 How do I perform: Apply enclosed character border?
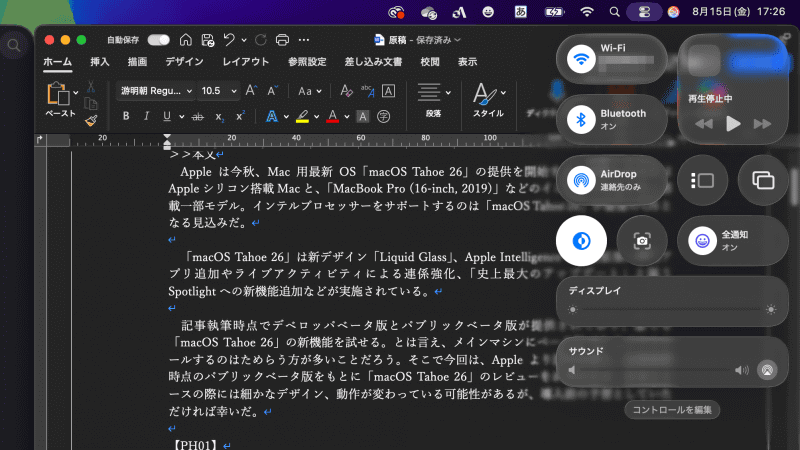click(388, 91)
